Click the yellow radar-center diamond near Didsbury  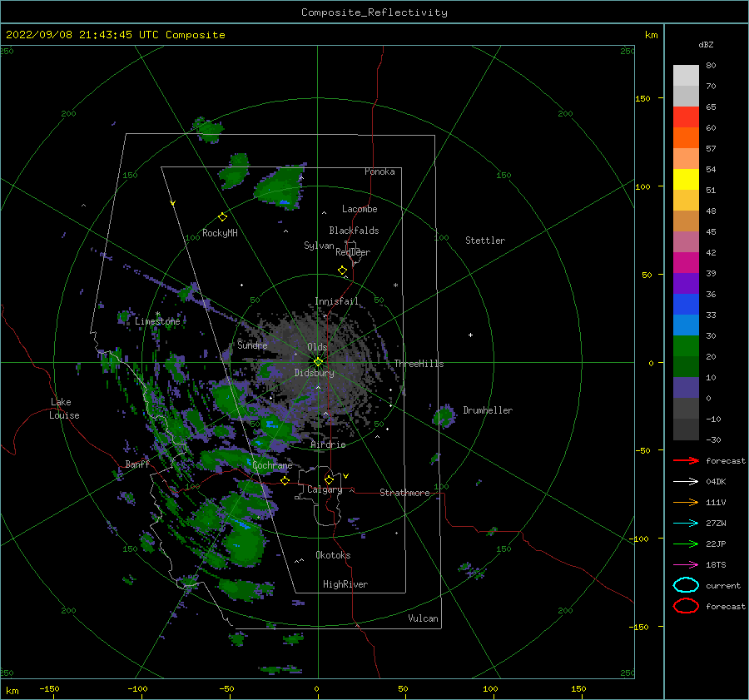tap(318, 362)
